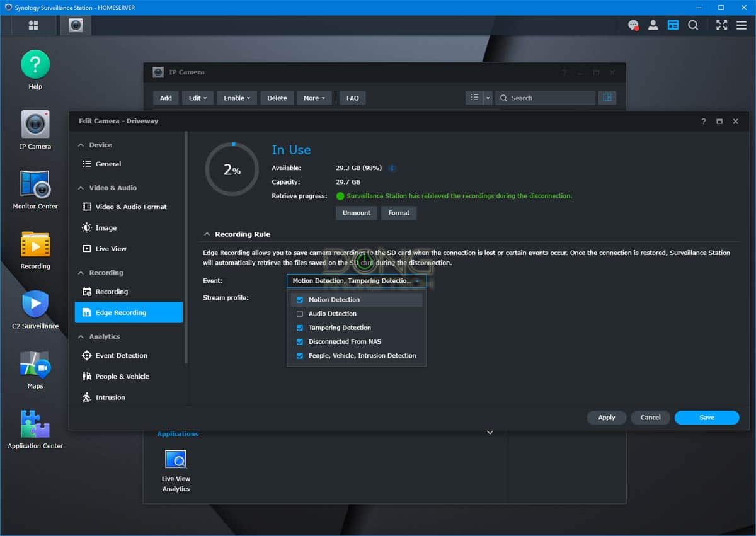
Task: Maximize the Edit Camera dialog
Action: tap(719, 121)
